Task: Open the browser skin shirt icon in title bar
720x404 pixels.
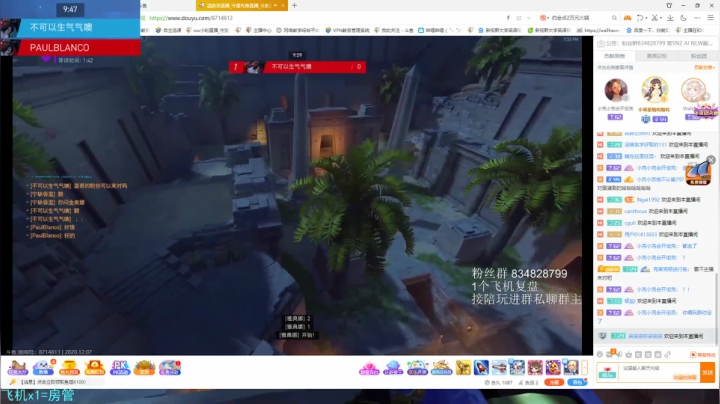Action: pyautogui.click(x=669, y=6)
